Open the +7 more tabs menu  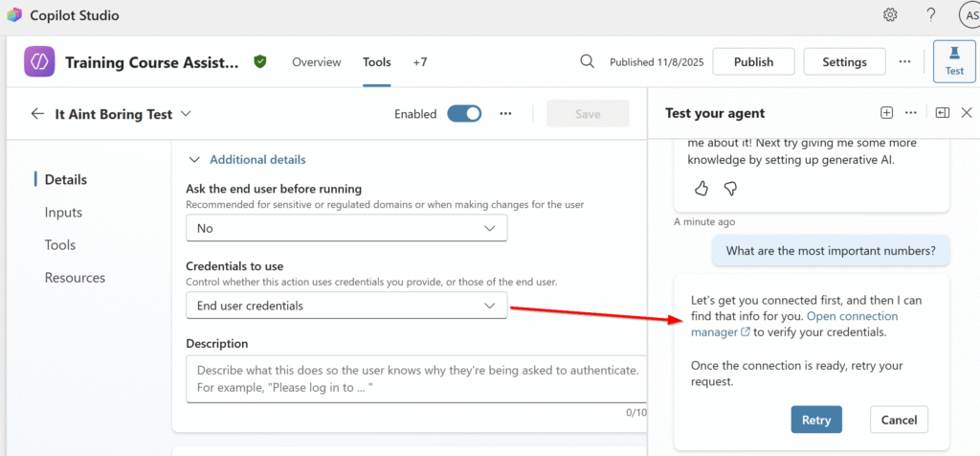(420, 62)
